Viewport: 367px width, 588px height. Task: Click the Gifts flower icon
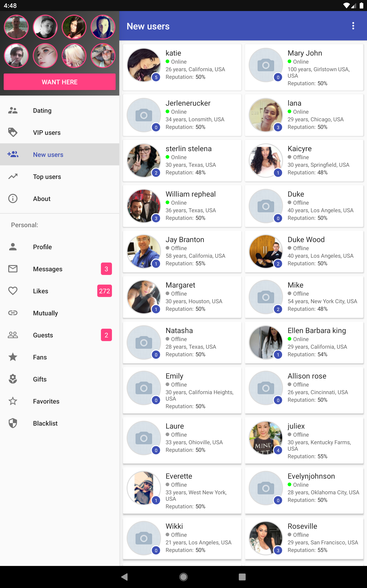pyautogui.click(x=13, y=379)
